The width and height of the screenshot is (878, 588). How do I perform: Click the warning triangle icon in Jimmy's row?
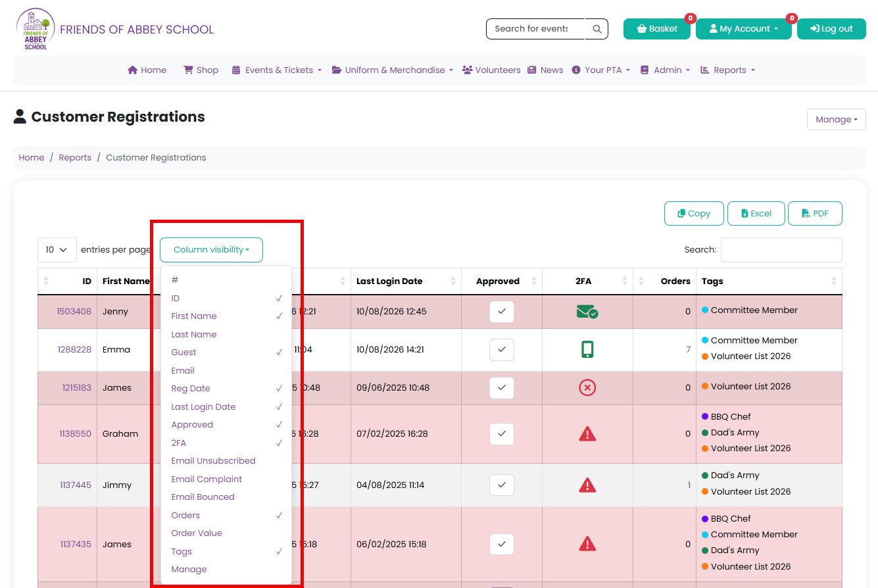pyautogui.click(x=587, y=485)
